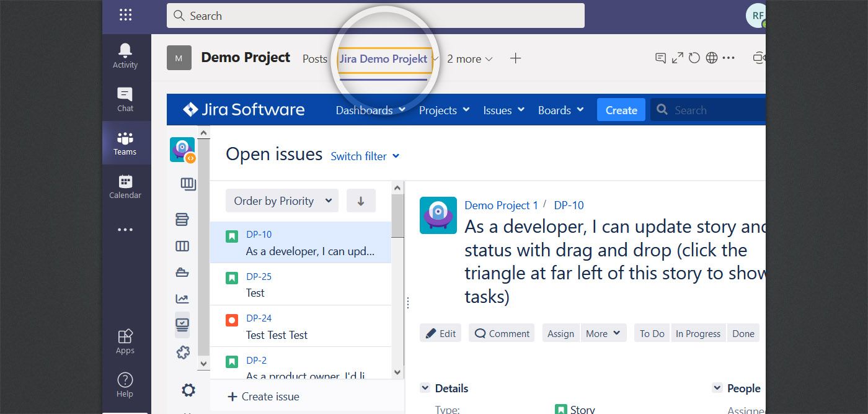868x414 pixels.
Task: Expand the tab to full screen
Action: 678,58
